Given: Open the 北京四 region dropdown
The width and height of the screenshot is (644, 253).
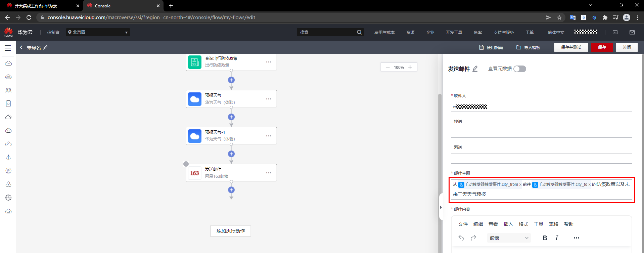Looking at the screenshot, I should (98, 32).
